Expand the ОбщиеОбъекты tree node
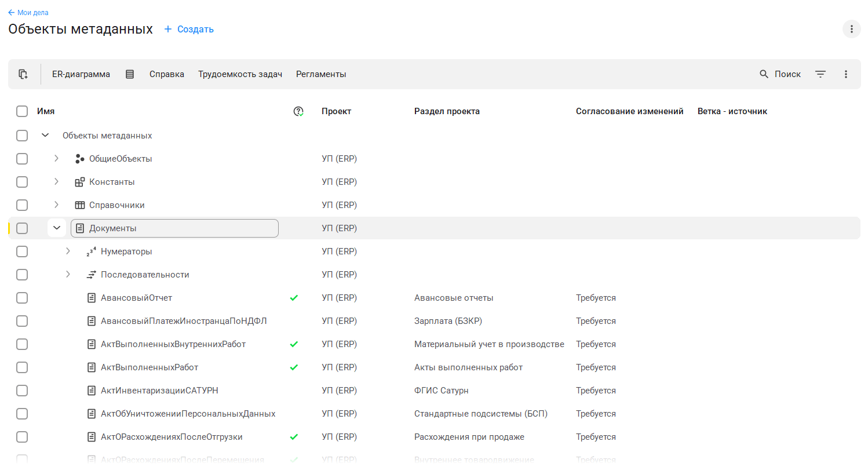868x474 pixels. [56, 158]
